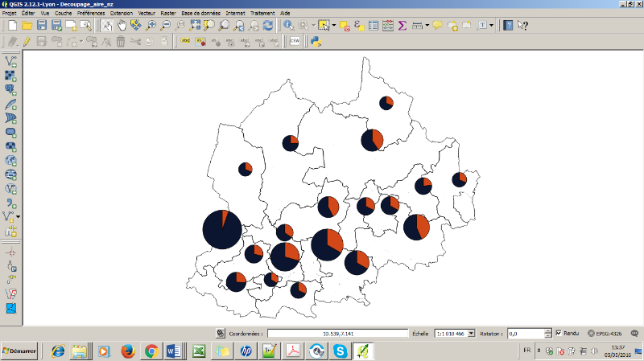This screenshot has height=361, width=644.
Task: Click the Coordonnées input field
Action: pyautogui.click(x=337, y=333)
